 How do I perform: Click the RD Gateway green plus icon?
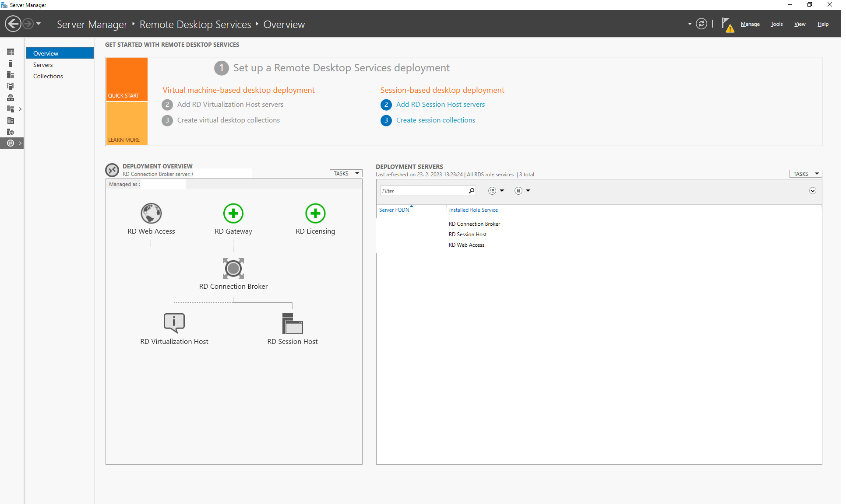pyautogui.click(x=233, y=213)
